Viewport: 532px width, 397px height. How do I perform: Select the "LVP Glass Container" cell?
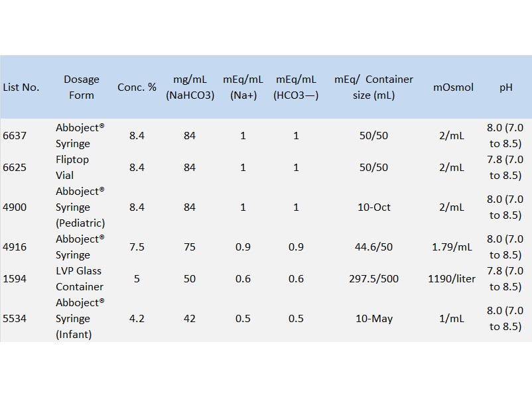point(80,278)
